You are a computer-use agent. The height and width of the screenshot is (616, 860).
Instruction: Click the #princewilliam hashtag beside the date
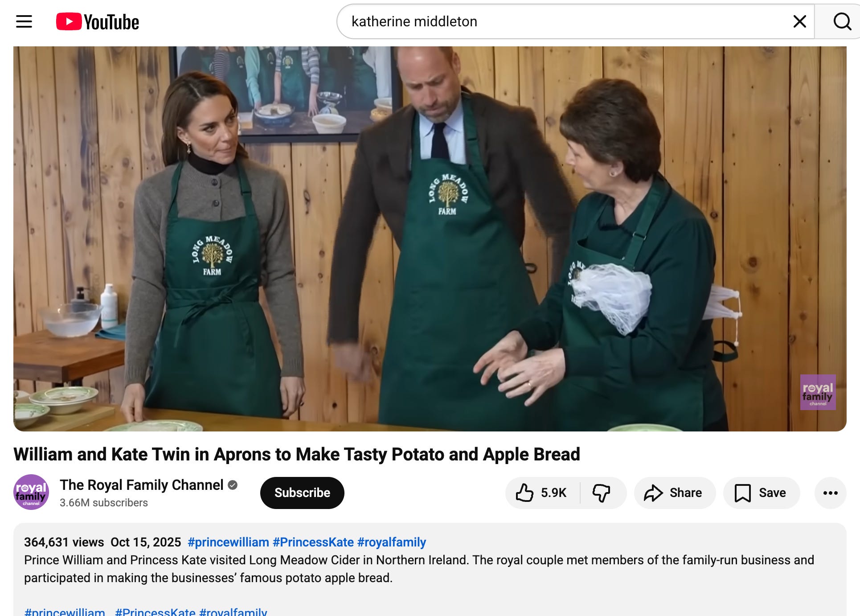(x=228, y=542)
